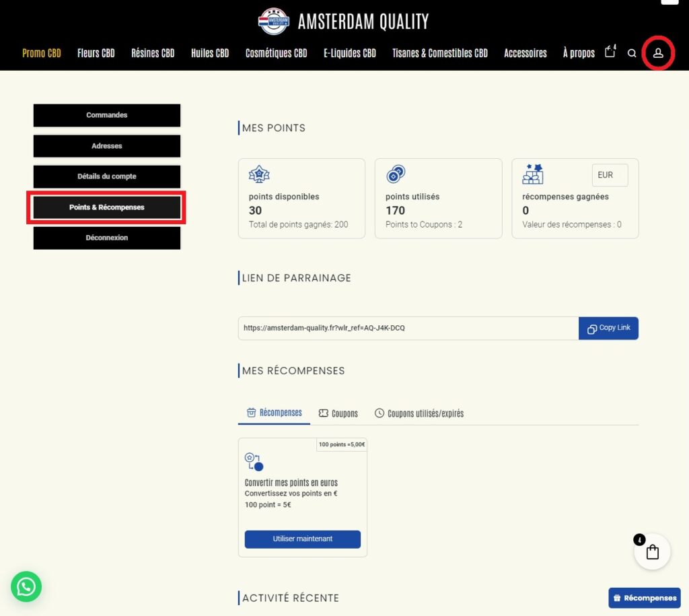Click Utiliser maintenant button
Image resolution: width=689 pixels, height=616 pixels.
(303, 539)
